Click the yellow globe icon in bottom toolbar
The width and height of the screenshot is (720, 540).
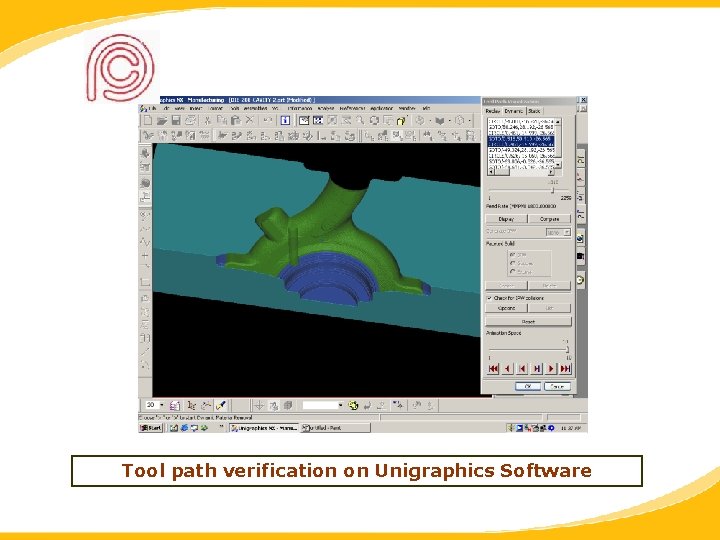point(353,405)
